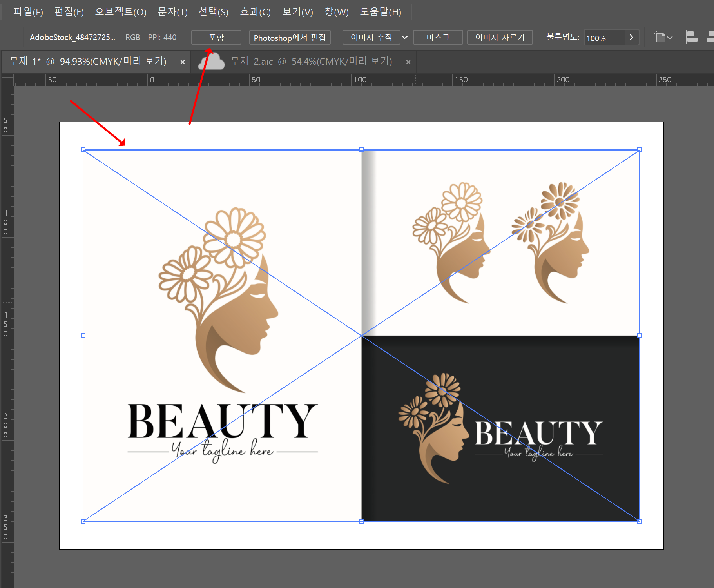Open the 편집(E) menu
Viewport: 714px width, 588px height.
(69, 12)
